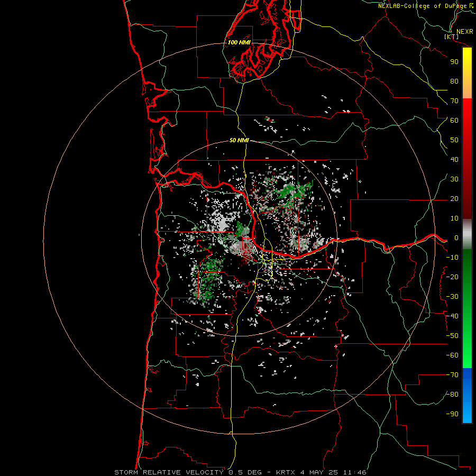
Task: Click the positive 60 value on velocity scale
Action: pos(454,121)
